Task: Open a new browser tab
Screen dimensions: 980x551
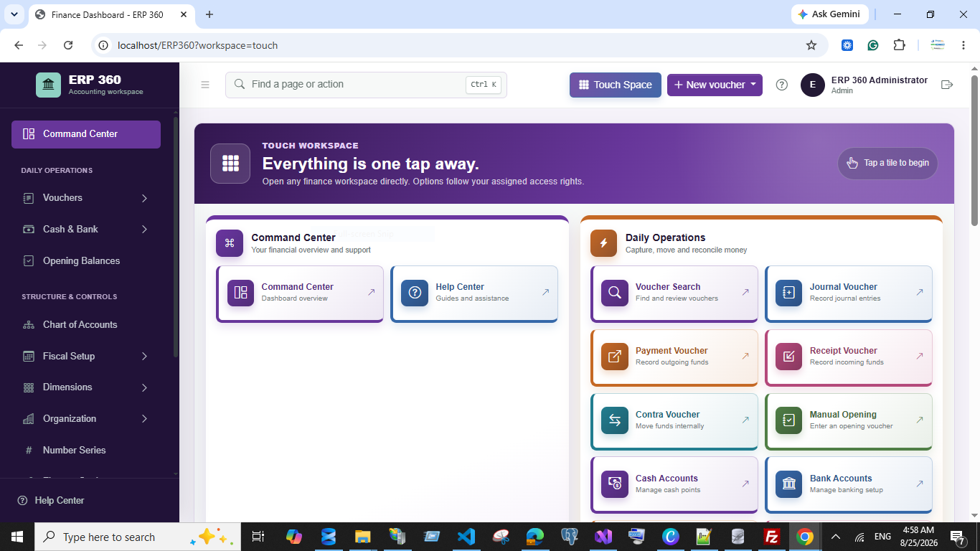Action: (209, 14)
